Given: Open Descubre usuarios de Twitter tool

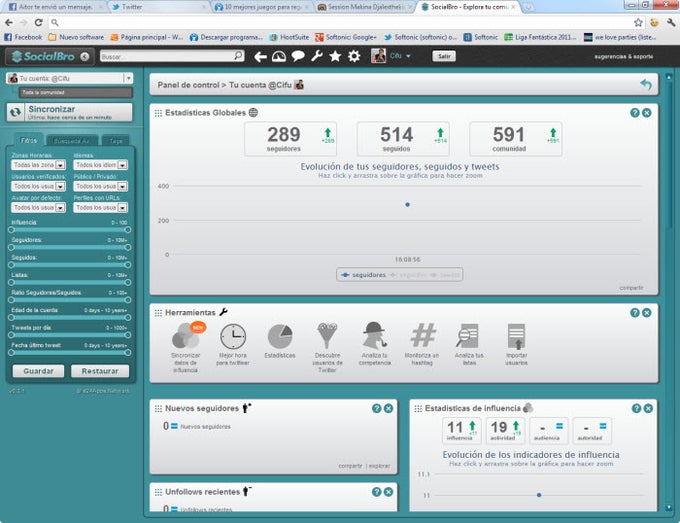Looking at the screenshot, I should point(327,347).
